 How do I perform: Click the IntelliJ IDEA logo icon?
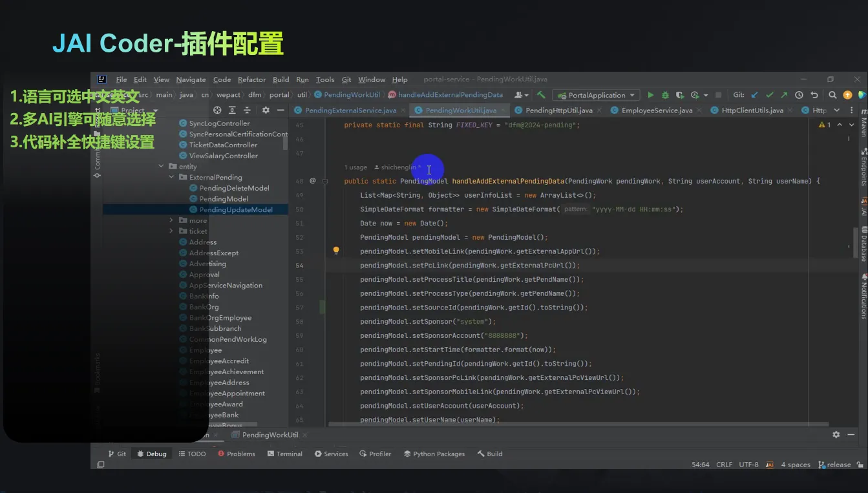(x=101, y=79)
